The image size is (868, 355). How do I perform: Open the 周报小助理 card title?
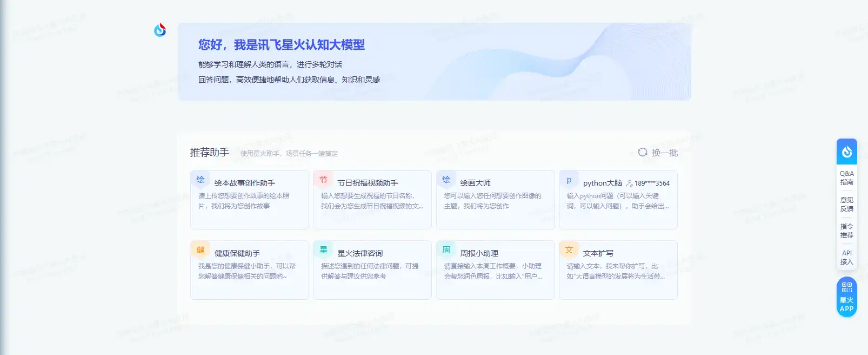click(x=479, y=253)
